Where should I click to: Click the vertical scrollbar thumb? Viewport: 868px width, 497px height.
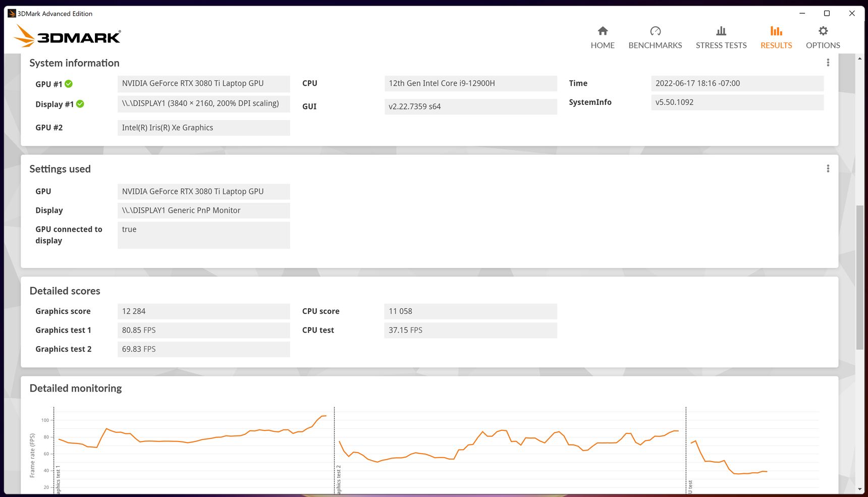859,278
